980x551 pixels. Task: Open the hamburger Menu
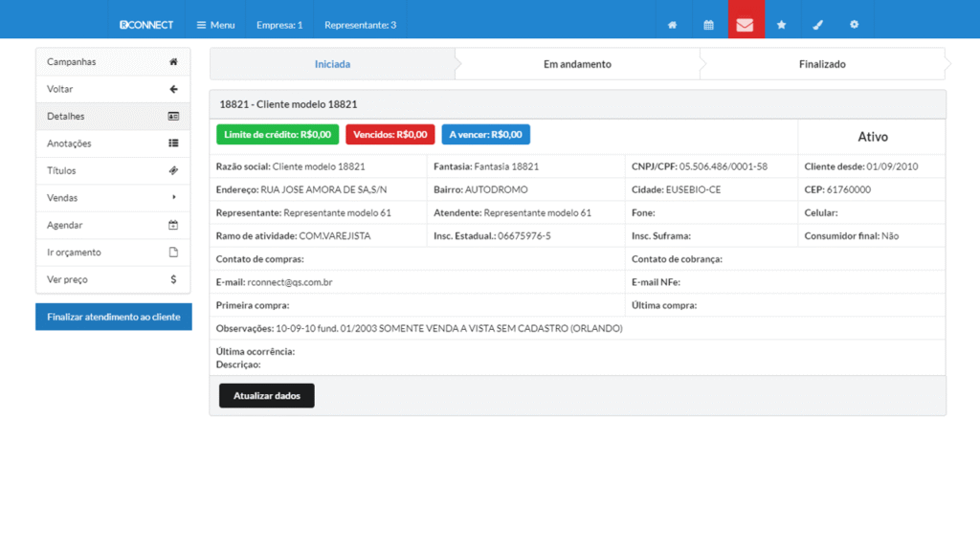click(215, 25)
